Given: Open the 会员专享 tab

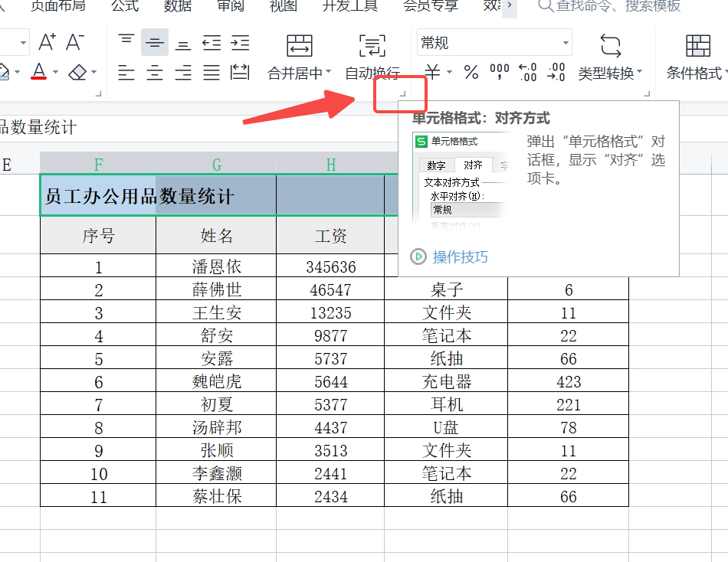Looking at the screenshot, I should coord(431,6).
